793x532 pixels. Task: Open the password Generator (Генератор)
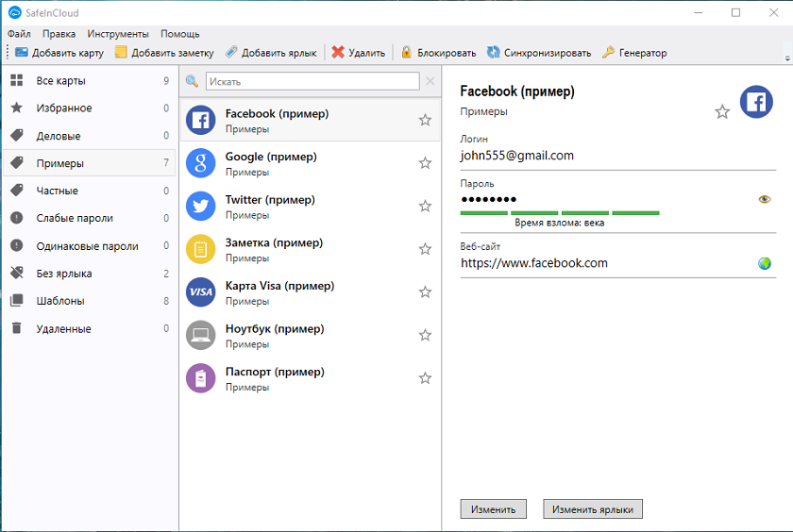point(609,53)
